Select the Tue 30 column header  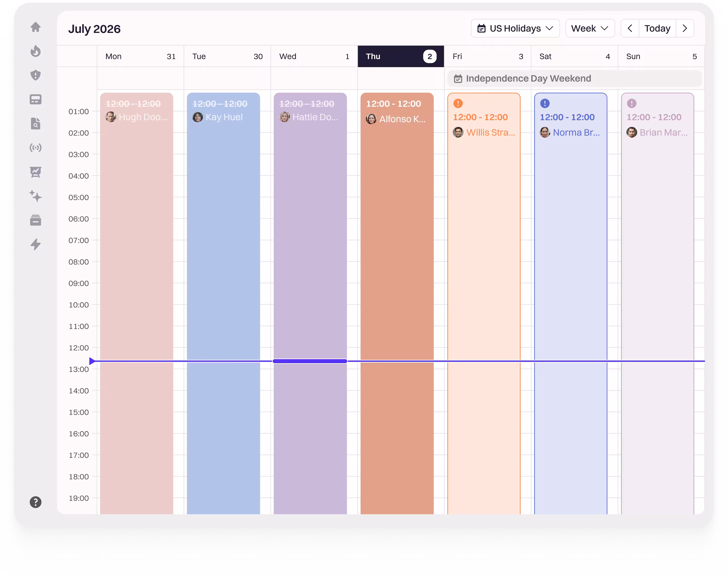[x=227, y=56]
